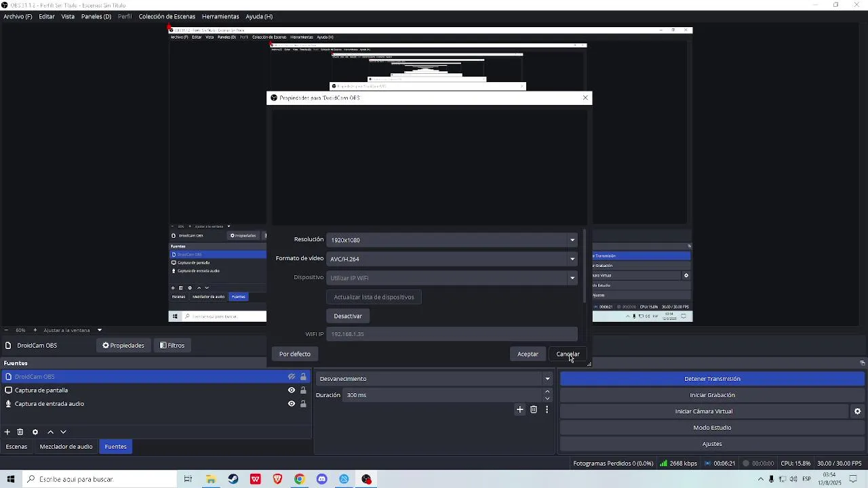Open the Vista menu
The height and width of the screenshot is (488, 868).
pyautogui.click(x=68, y=16)
